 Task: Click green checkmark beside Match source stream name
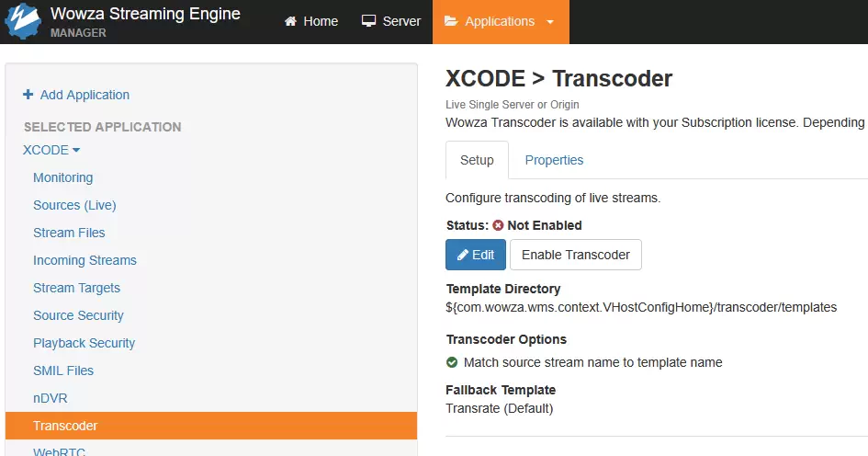click(x=452, y=362)
